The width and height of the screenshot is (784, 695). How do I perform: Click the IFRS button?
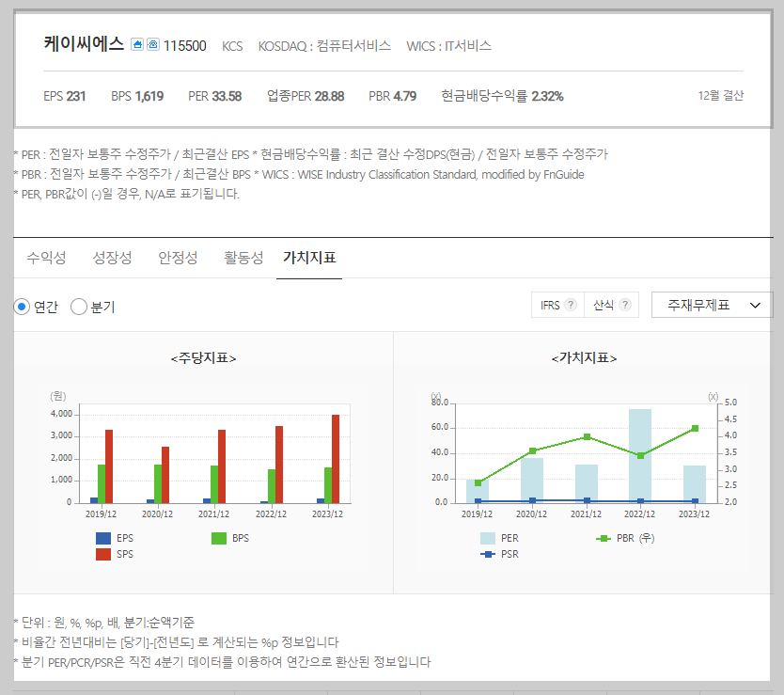coord(557,305)
